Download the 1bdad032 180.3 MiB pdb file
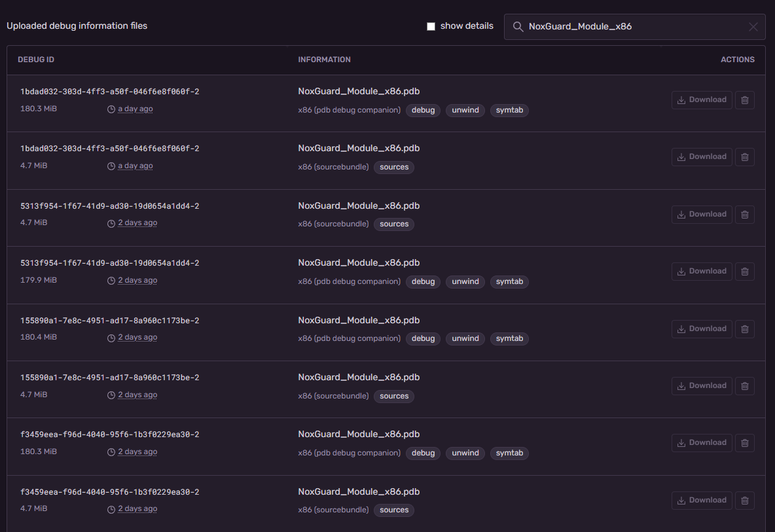 click(701, 99)
